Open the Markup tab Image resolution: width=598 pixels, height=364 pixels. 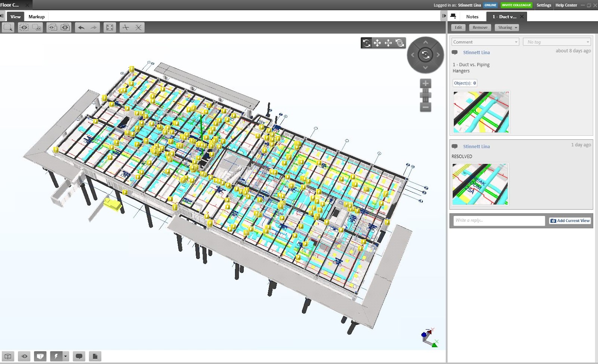click(x=37, y=16)
